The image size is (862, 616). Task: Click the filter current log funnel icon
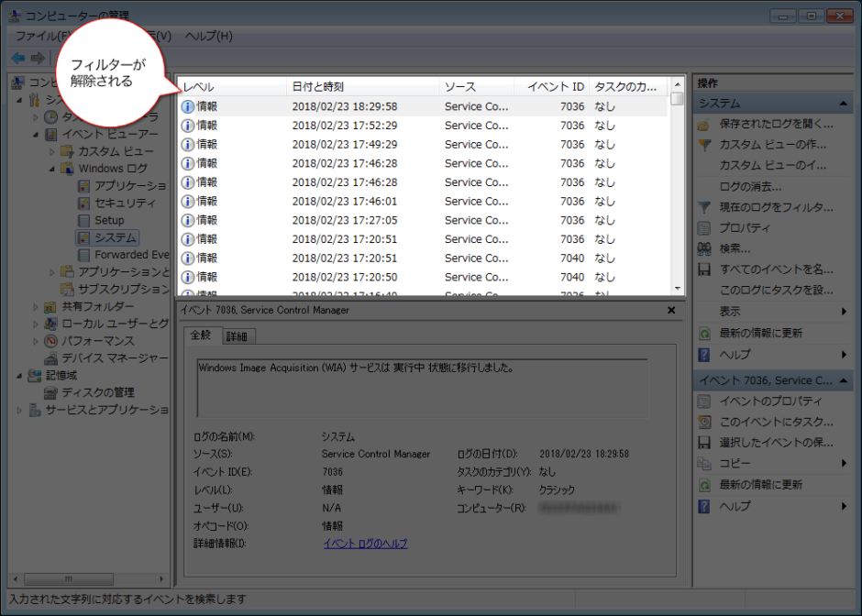point(704,208)
